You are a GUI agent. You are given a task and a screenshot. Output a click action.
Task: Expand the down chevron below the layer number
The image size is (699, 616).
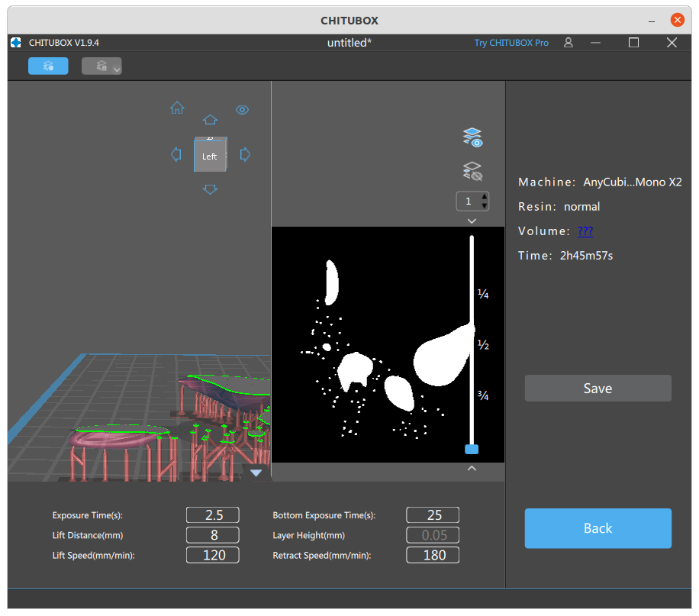tap(472, 221)
